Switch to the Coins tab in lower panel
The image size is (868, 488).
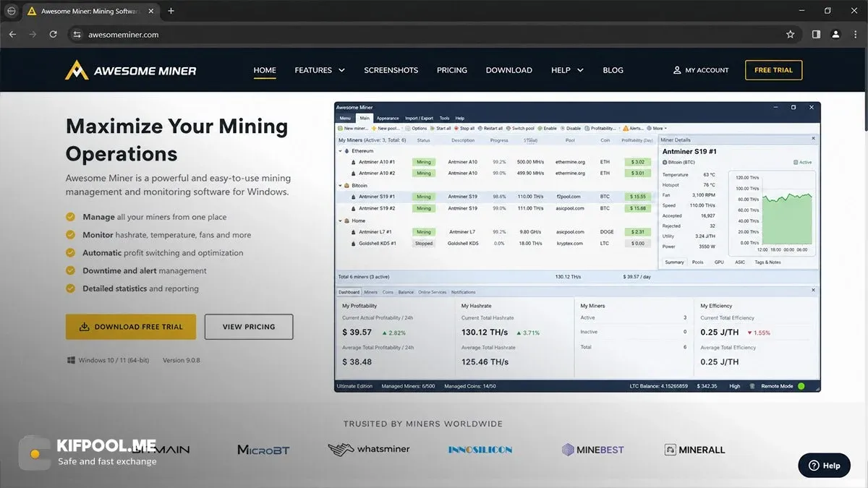[388, 292]
